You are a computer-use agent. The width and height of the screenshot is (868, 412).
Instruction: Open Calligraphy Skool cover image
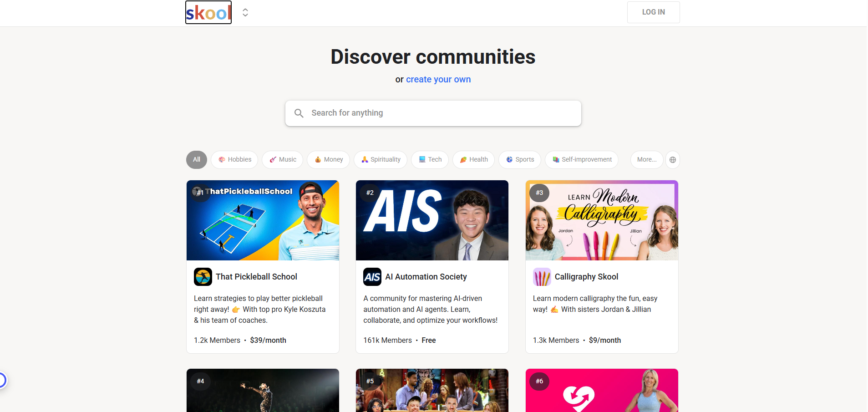pos(602,220)
